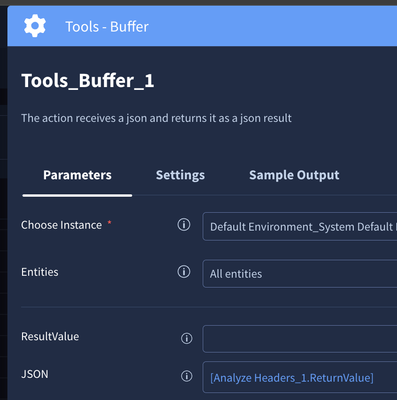Switch to the Parameters tab
The height and width of the screenshot is (400, 397).
(77, 175)
